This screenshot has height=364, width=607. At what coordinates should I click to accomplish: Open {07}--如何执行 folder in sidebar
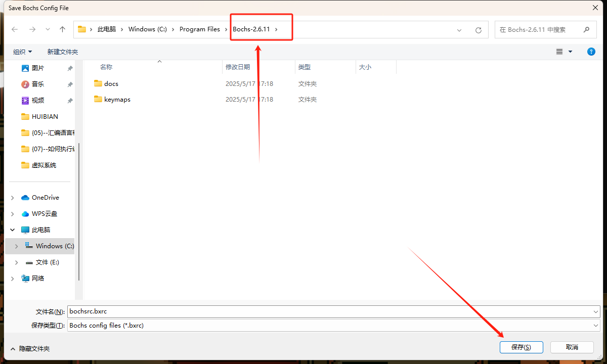pyautogui.click(x=53, y=149)
